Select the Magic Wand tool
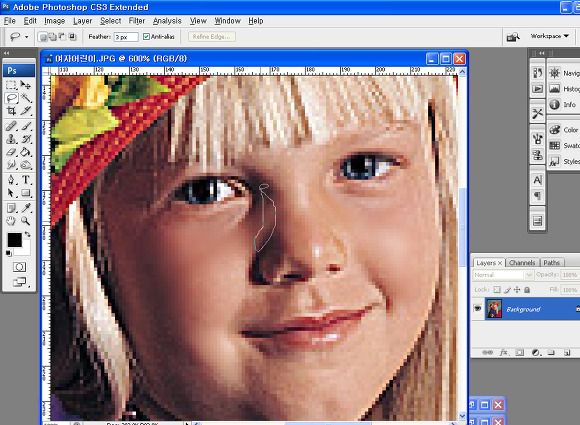The height and width of the screenshot is (425, 580). click(x=26, y=98)
